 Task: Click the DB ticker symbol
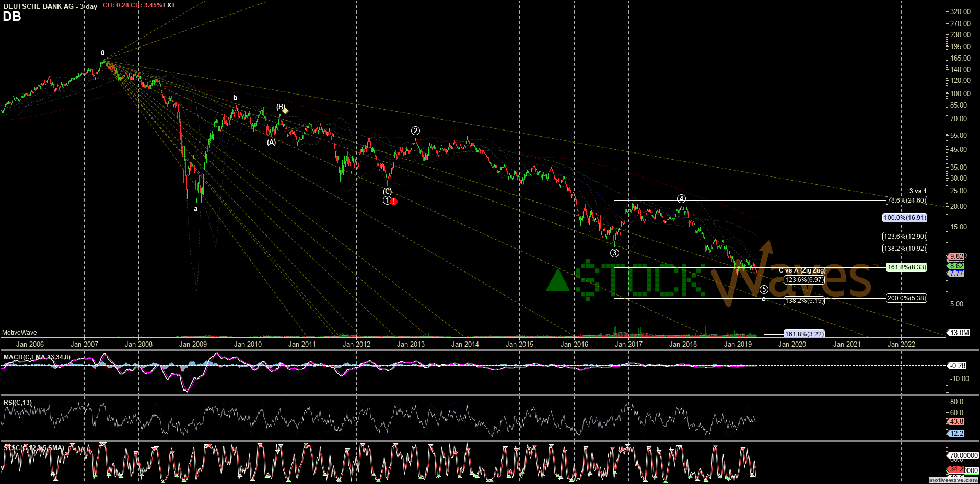(12, 16)
